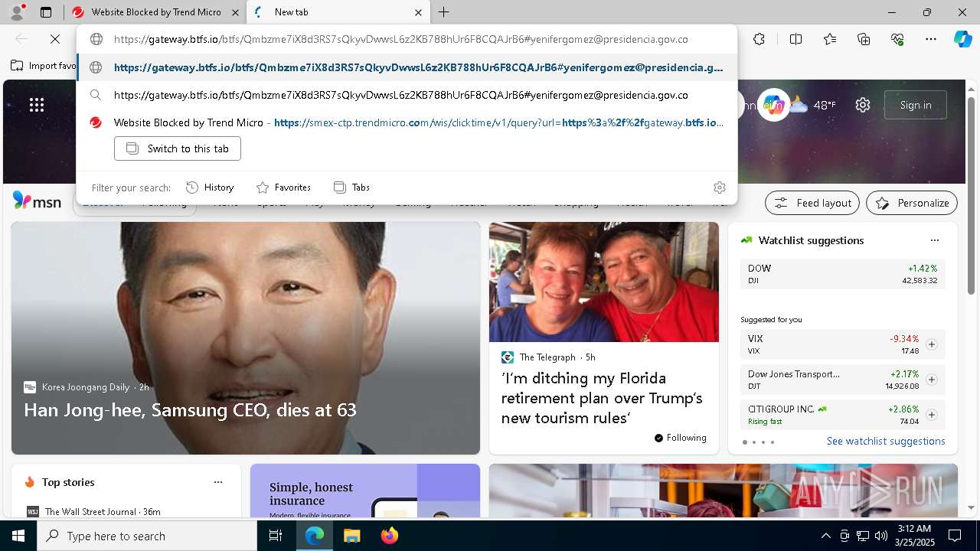Image resolution: width=980 pixels, height=551 pixels.
Task: Open Top stories more options
Action: coord(218,482)
